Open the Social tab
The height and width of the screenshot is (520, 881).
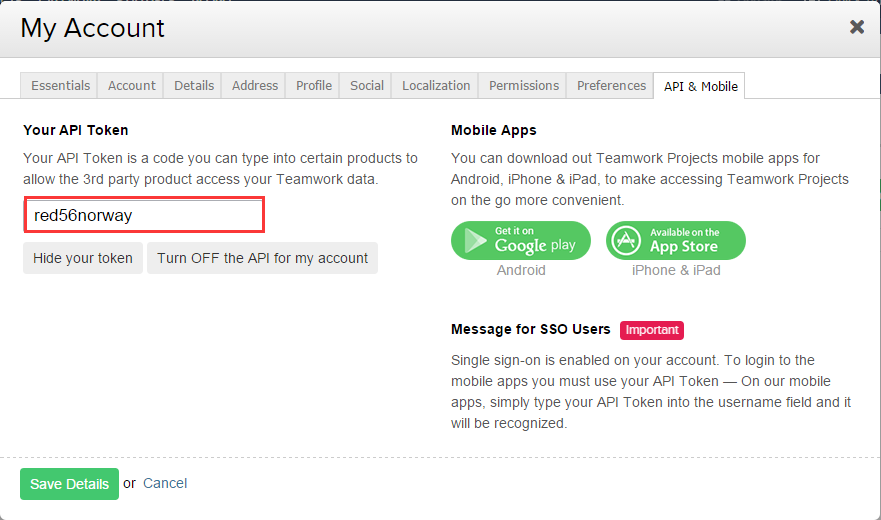coord(366,85)
